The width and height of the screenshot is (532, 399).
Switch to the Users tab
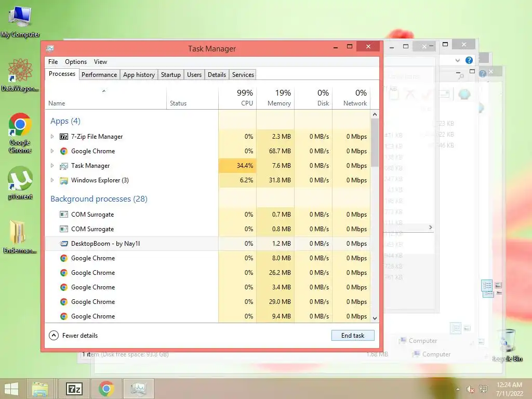pyautogui.click(x=194, y=75)
